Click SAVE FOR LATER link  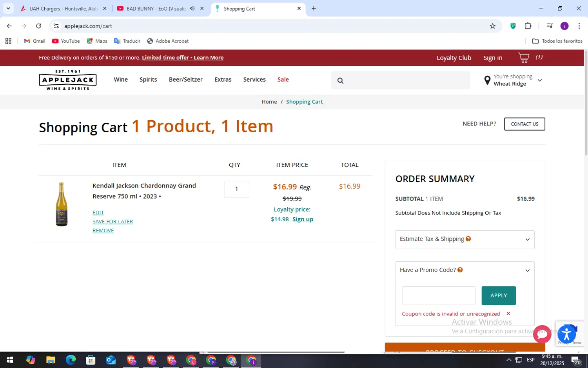[113, 221]
